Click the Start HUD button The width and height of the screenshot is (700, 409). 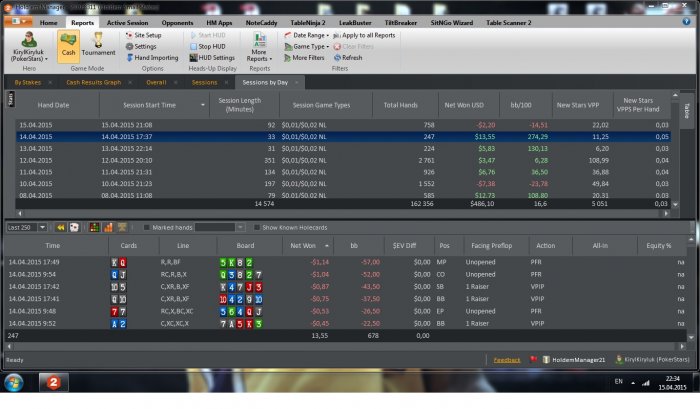tap(208, 35)
